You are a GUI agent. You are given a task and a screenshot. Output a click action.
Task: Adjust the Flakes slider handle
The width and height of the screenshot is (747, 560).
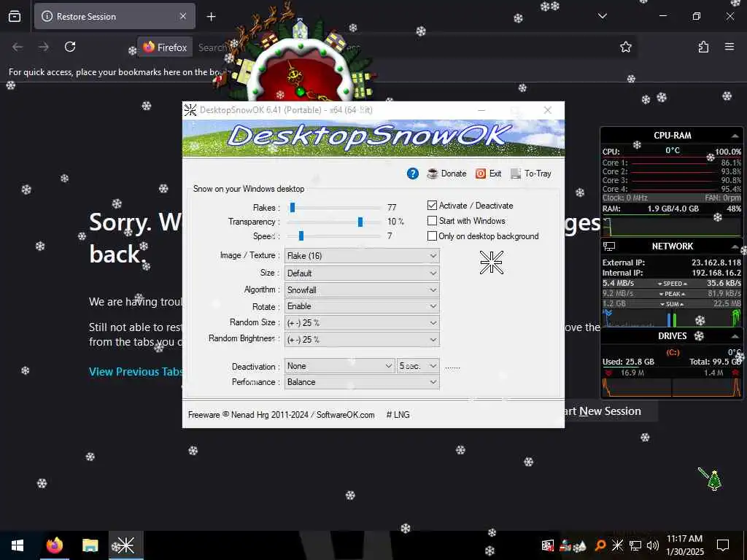[293, 207]
